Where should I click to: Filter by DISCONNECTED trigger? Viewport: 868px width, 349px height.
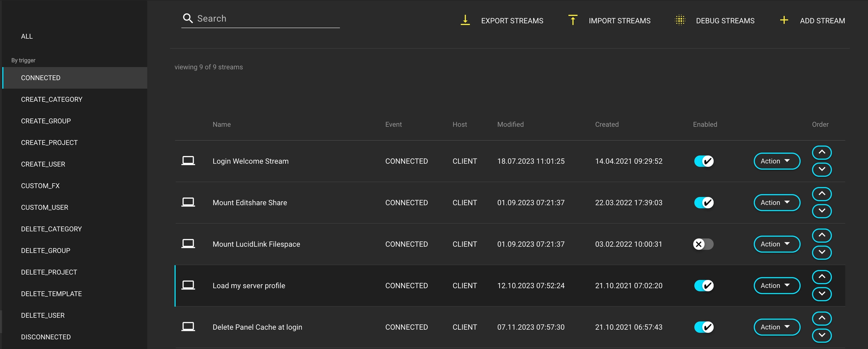click(46, 337)
